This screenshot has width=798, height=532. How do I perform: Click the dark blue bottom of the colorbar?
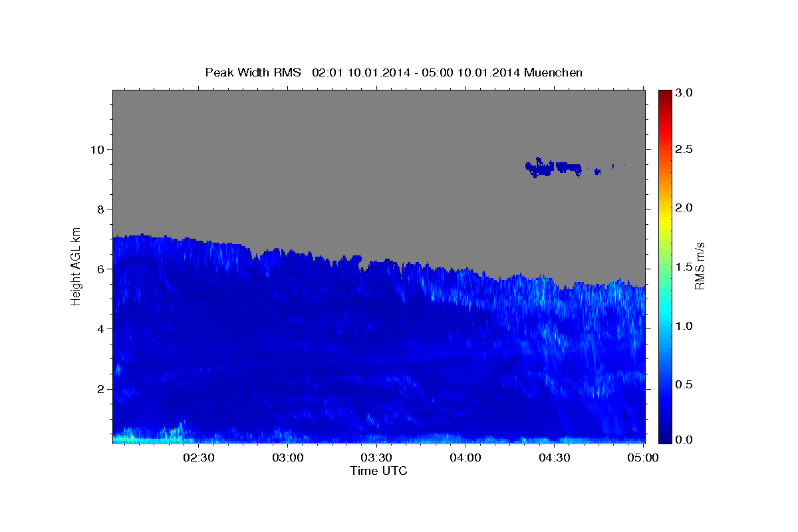tap(665, 438)
